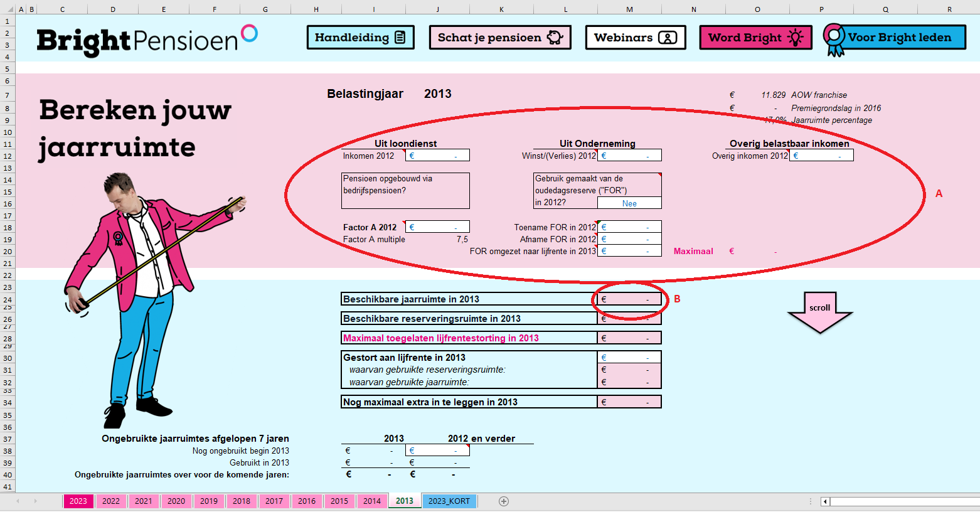The image size is (980, 512).
Task: Select the active 2013 sheet tab
Action: [405, 501]
